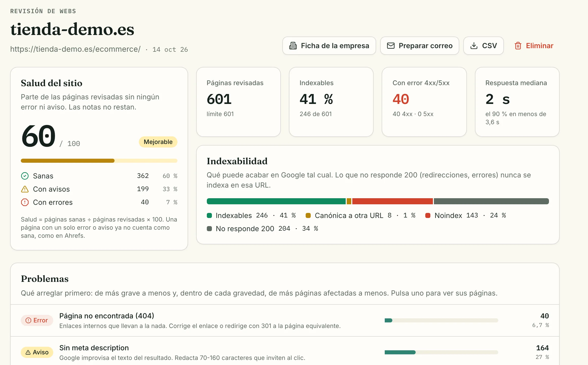
Task: Click the green check icon next to Sanas
Action: pyautogui.click(x=25, y=176)
